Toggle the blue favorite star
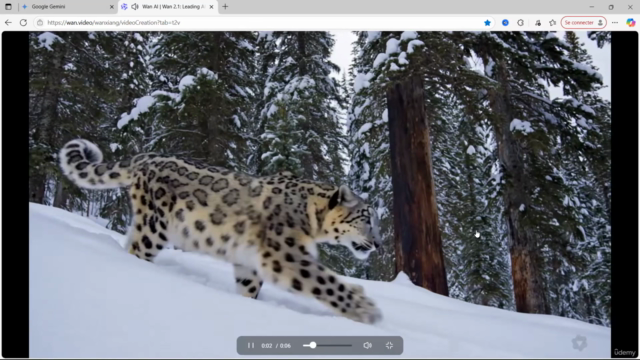This screenshot has height=360, width=640. 487,22
